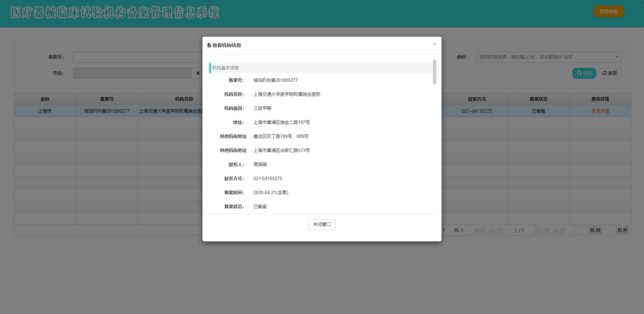
Task: Click the 跳转 jump button
Action: click(595, 230)
